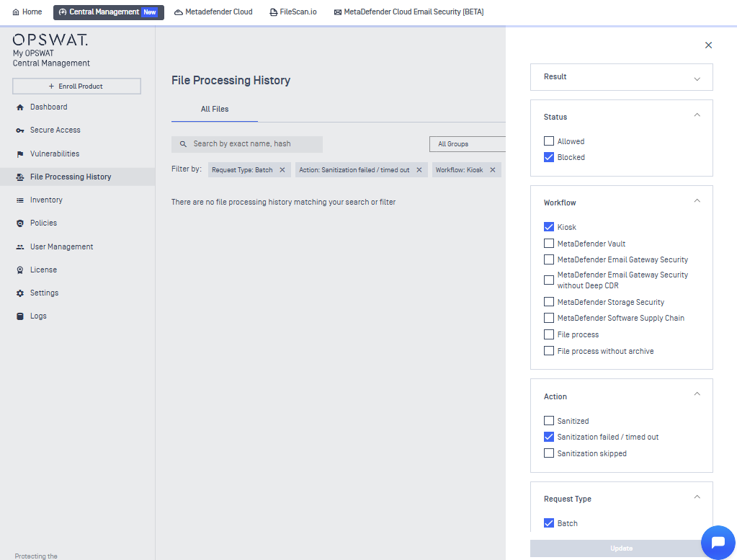Click the Metadefender Cloud icon

point(179,12)
